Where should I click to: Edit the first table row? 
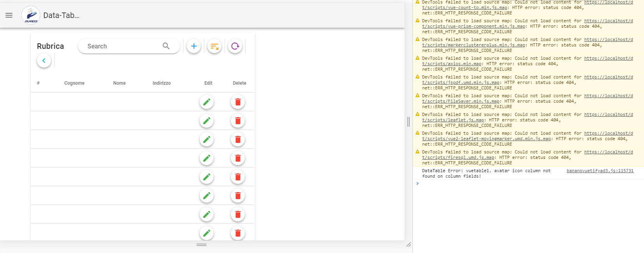coord(207,102)
